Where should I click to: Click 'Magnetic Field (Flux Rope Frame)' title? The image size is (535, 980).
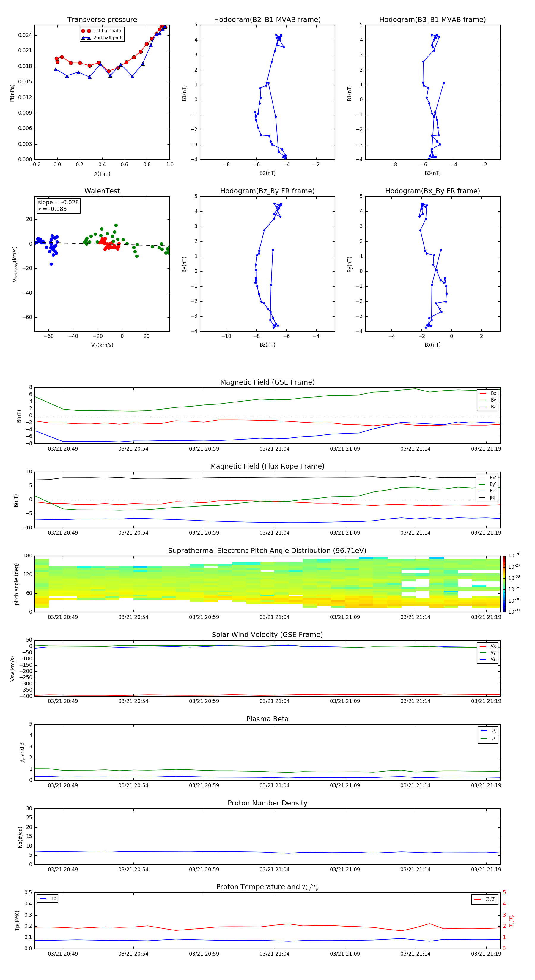coord(267,467)
